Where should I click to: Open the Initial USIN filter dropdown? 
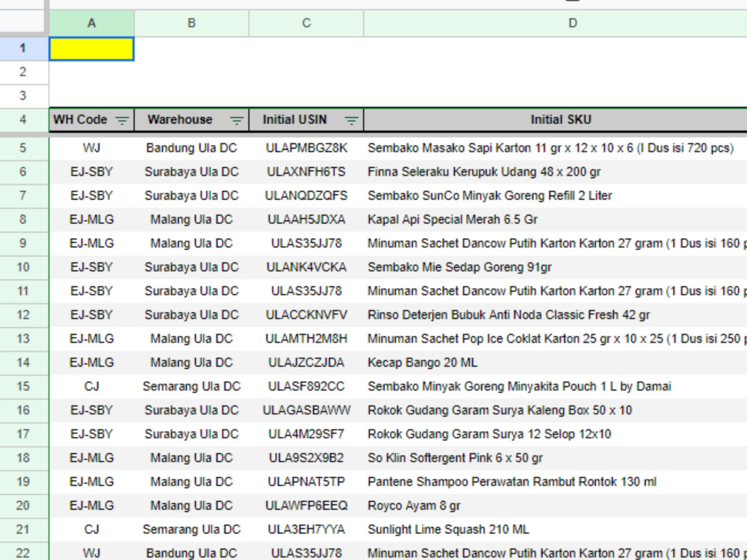click(351, 120)
